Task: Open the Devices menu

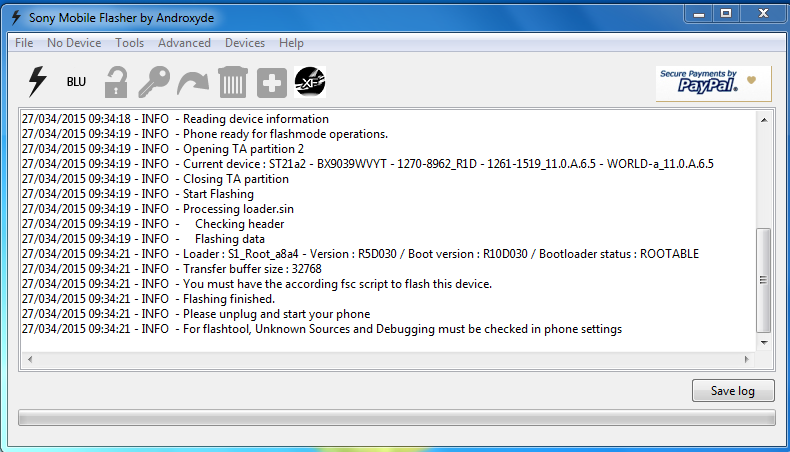Action: click(245, 43)
